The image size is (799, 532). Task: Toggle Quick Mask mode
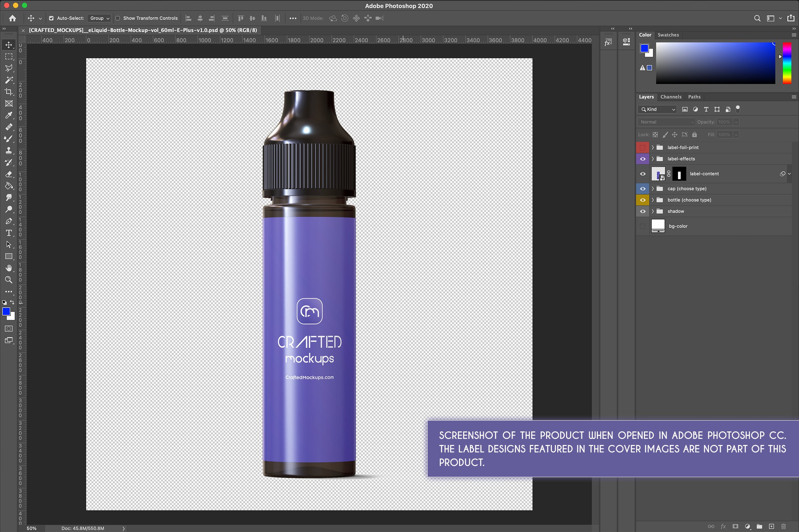[9, 328]
